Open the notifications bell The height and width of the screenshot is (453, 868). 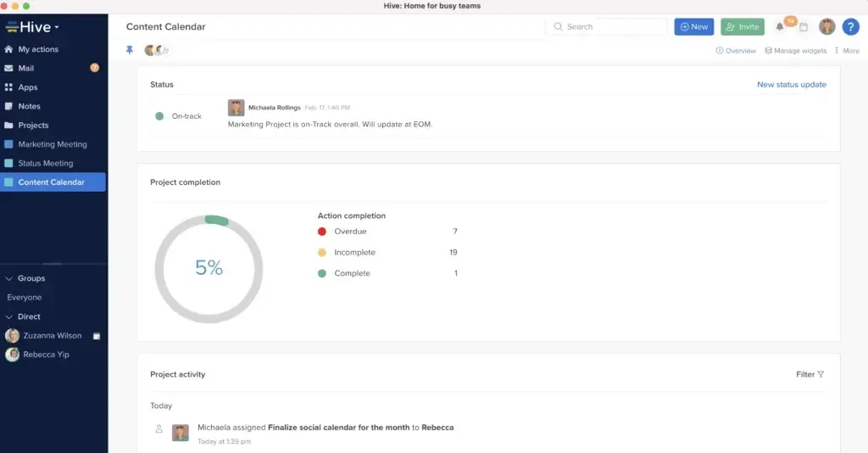click(x=780, y=26)
